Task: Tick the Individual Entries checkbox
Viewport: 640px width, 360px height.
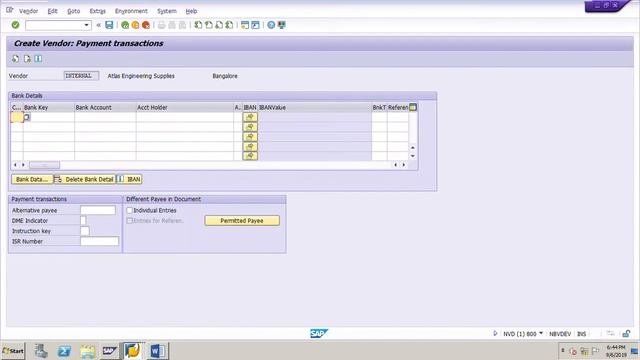Action: click(129, 210)
